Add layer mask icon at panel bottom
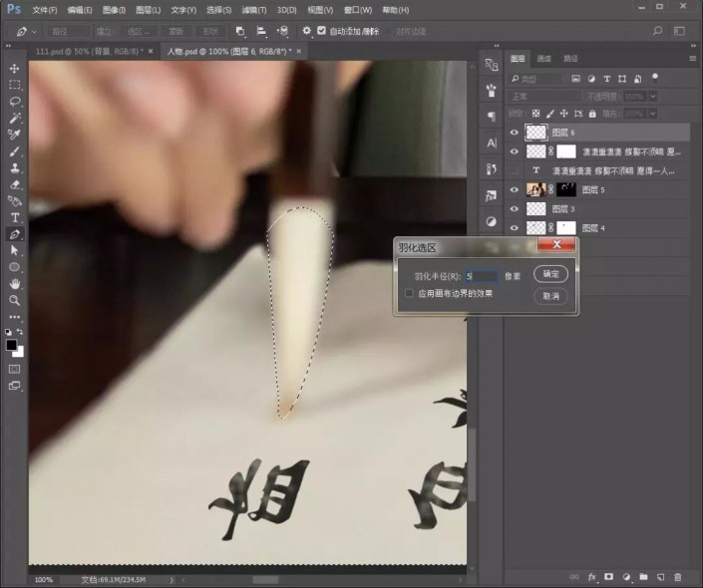The height and width of the screenshot is (588, 703). point(608,577)
